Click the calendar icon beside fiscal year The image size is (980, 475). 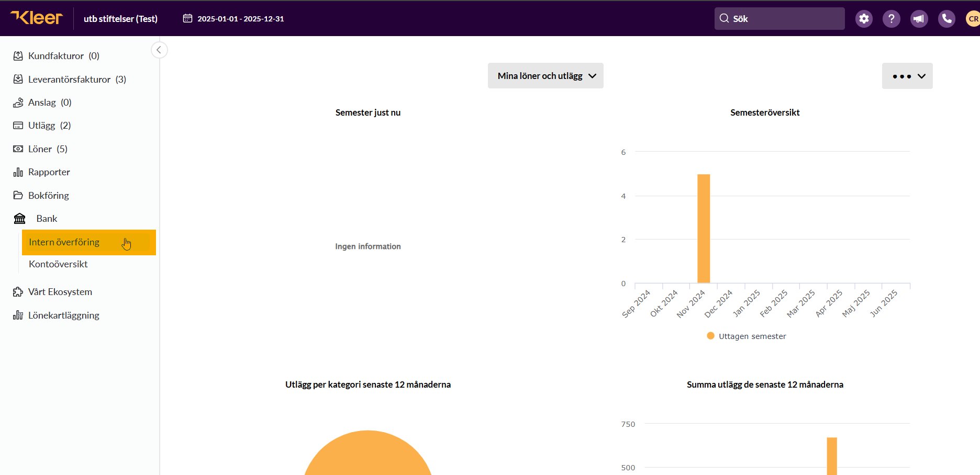point(187,18)
